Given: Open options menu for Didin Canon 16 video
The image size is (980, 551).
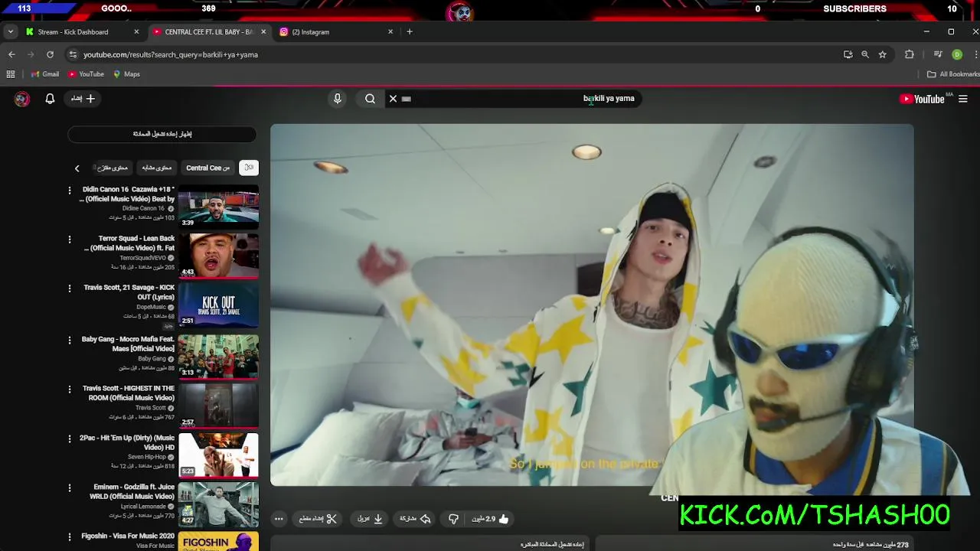Looking at the screenshot, I should [x=70, y=190].
